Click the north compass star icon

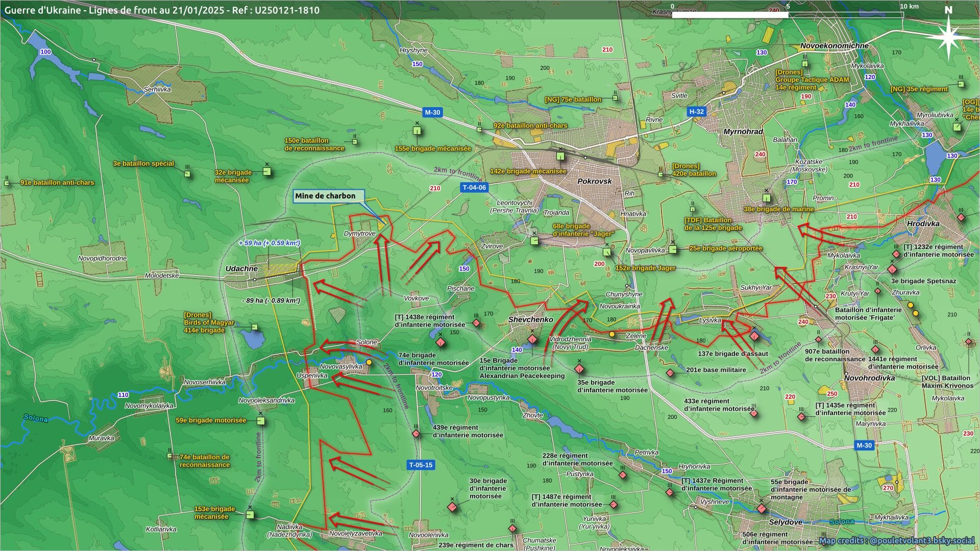pyautogui.click(x=948, y=37)
